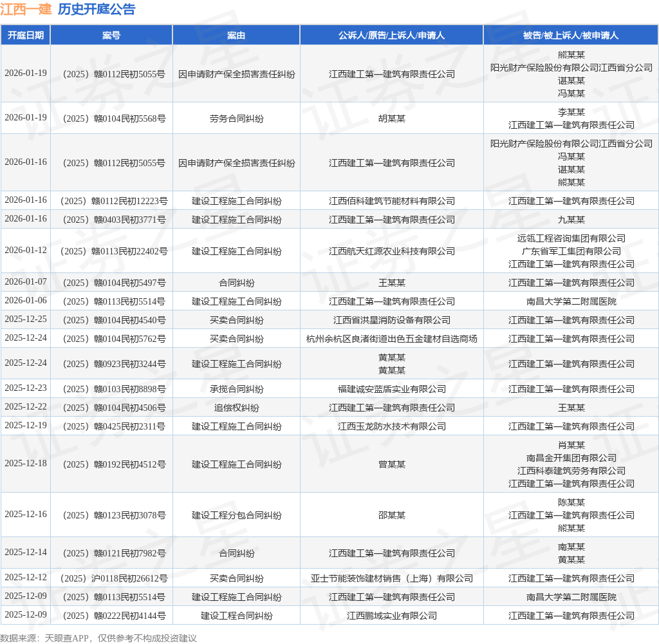Select defendant 南昌金开集团有限公司
The height and width of the screenshot is (644, 659).
click(x=571, y=458)
